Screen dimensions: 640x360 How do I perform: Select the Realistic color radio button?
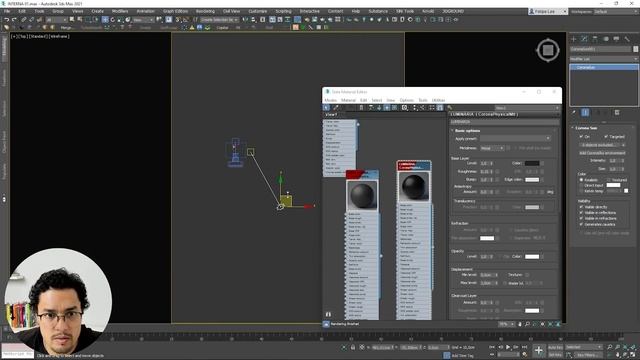pyautogui.click(x=581, y=180)
